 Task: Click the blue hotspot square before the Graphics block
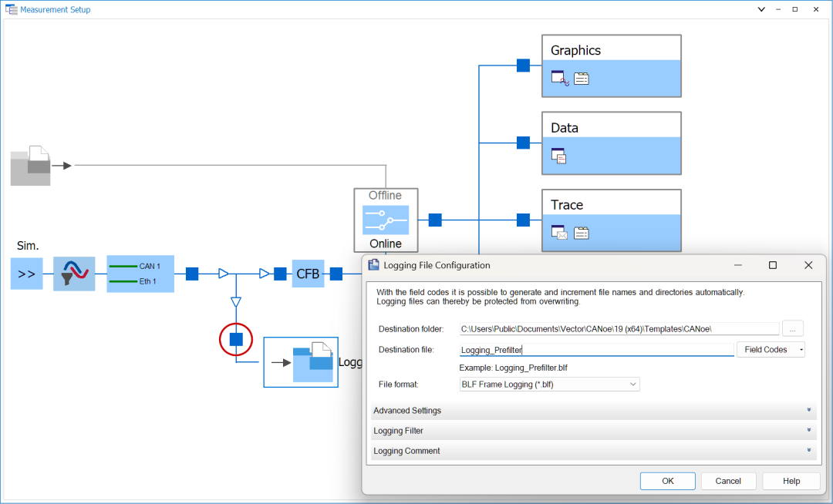(x=523, y=66)
